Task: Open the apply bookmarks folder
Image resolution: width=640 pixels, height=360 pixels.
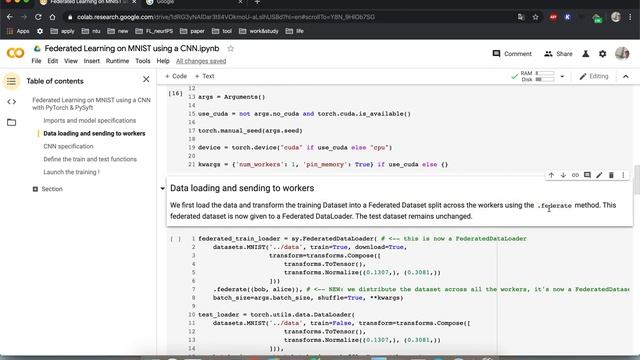Action: [62, 31]
